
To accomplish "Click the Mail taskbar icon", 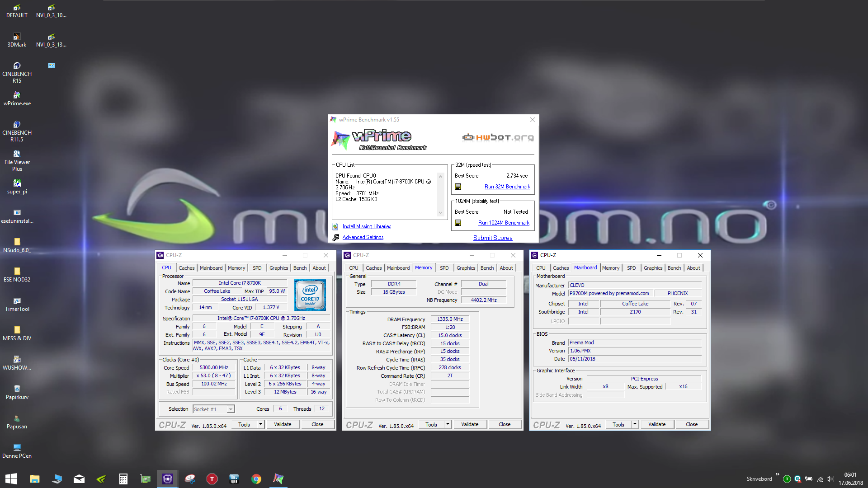I will click(x=79, y=479).
